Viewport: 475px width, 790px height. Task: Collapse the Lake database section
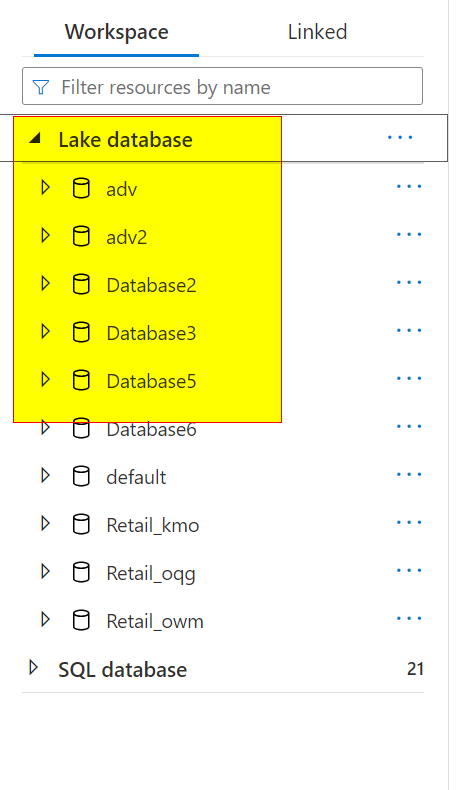[35, 138]
